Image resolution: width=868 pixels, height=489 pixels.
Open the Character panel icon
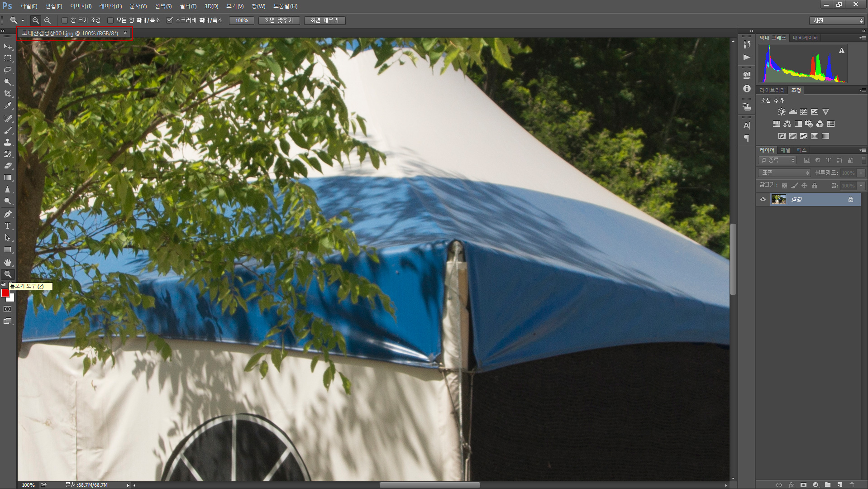[747, 125]
